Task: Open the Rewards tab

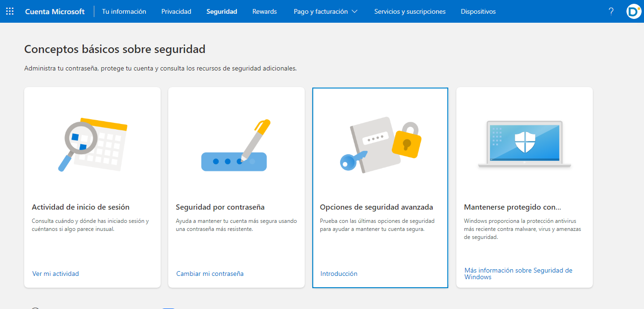Action: pyautogui.click(x=264, y=11)
